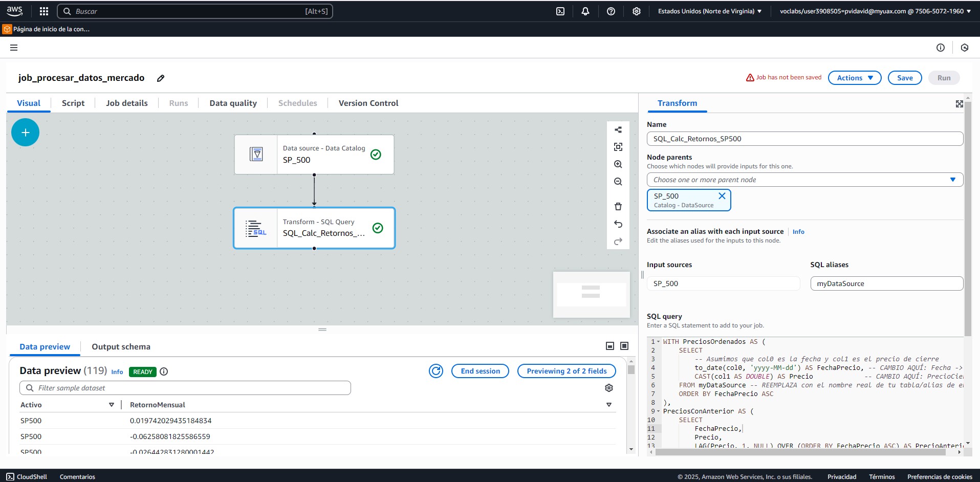Open the Info link next to Data preview
Image resolution: width=980 pixels, height=482 pixels.
[117, 372]
